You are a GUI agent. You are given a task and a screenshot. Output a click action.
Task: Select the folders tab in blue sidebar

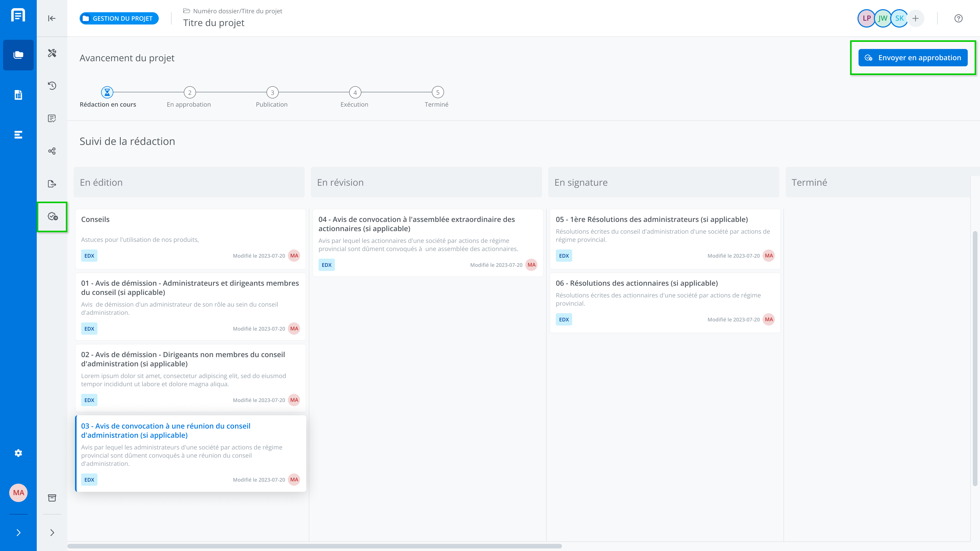(x=18, y=55)
